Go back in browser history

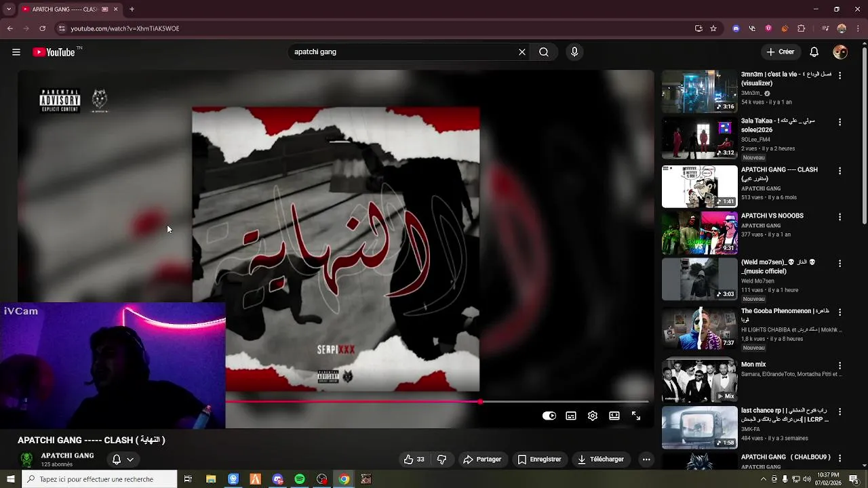click(x=9, y=28)
